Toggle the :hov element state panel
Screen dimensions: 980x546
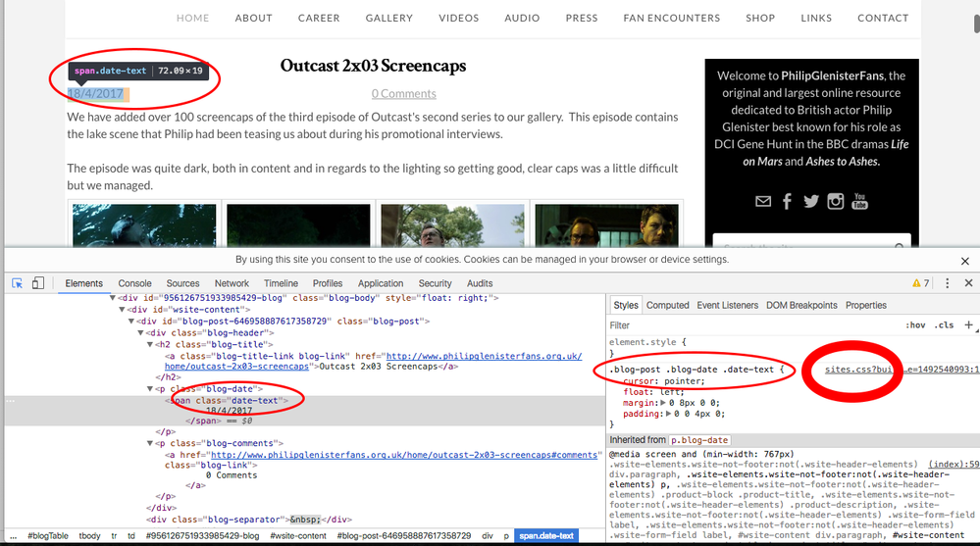coord(915,324)
